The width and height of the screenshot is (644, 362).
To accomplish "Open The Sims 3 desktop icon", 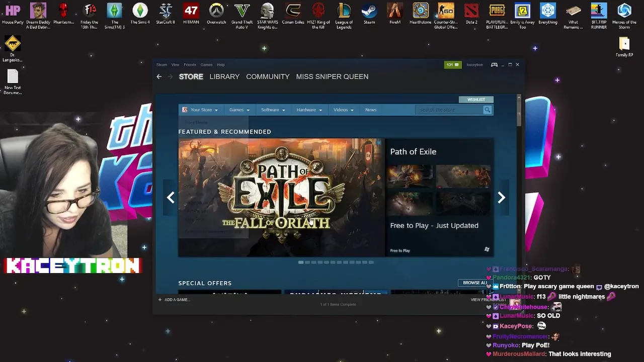I will click(114, 16).
